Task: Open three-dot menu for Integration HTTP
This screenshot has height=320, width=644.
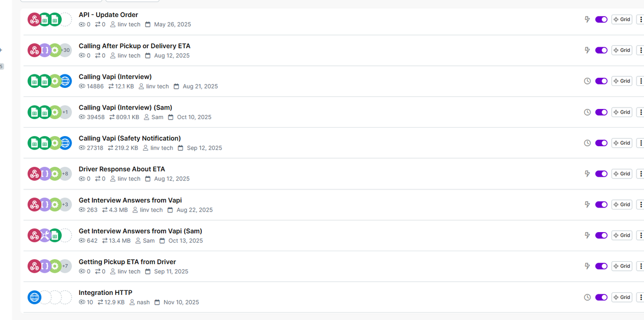Action: coord(640,297)
